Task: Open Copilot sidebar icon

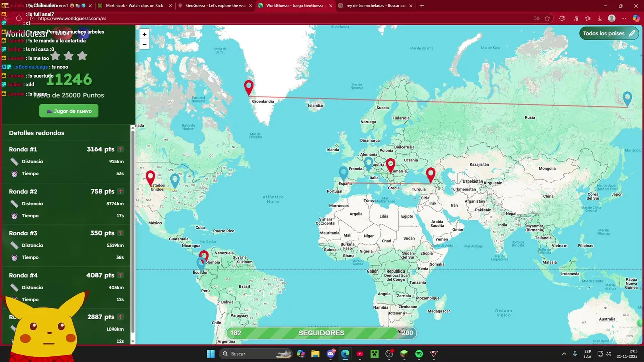Action: [x=636, y=18]
